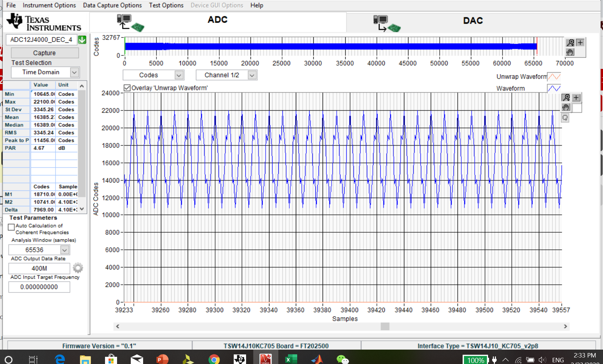Screen dimensions: 603x364
Task: Click the ADC12J4000_DEC_4 device name field
Action: pos(41,40)
